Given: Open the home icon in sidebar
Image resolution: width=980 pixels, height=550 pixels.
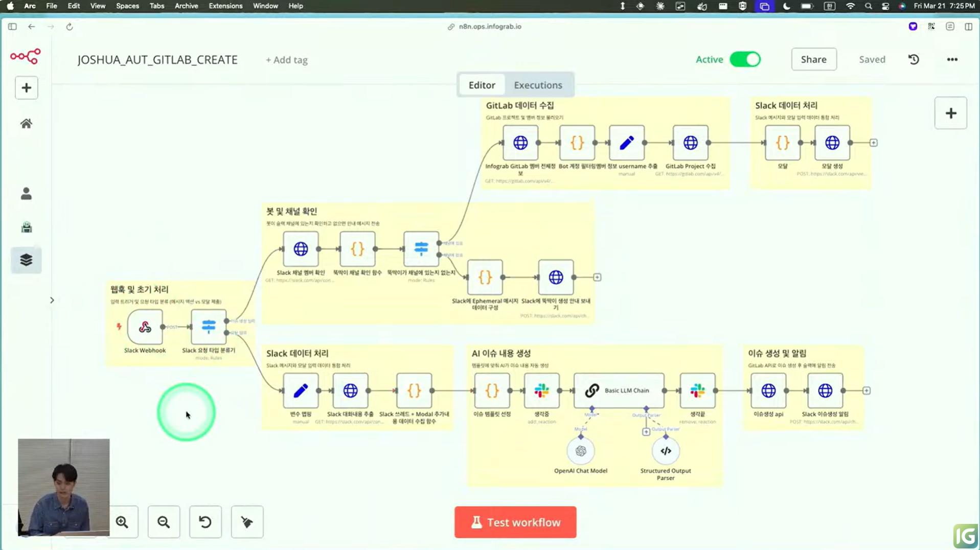Looking at the screenshot, I should pyautogui.click(x=26, y=124).
